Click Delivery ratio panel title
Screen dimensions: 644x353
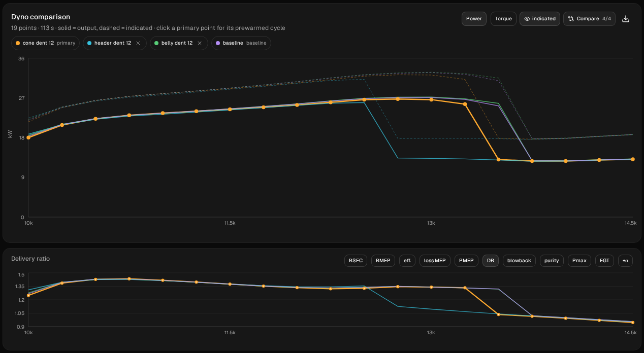(x=30, y=259)
